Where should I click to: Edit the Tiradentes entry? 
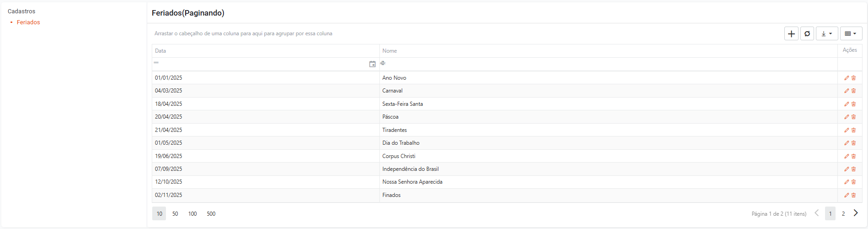point(847,130)
